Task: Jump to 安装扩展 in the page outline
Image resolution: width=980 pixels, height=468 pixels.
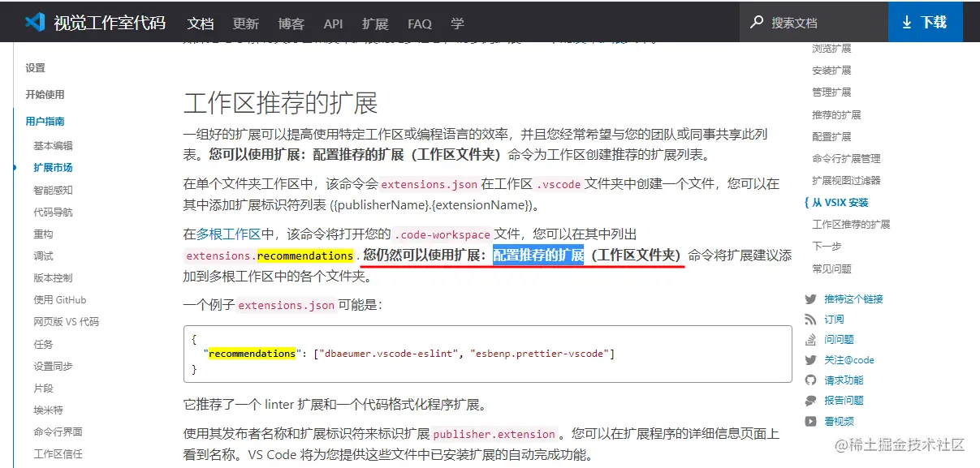Action: click(831, 71)
